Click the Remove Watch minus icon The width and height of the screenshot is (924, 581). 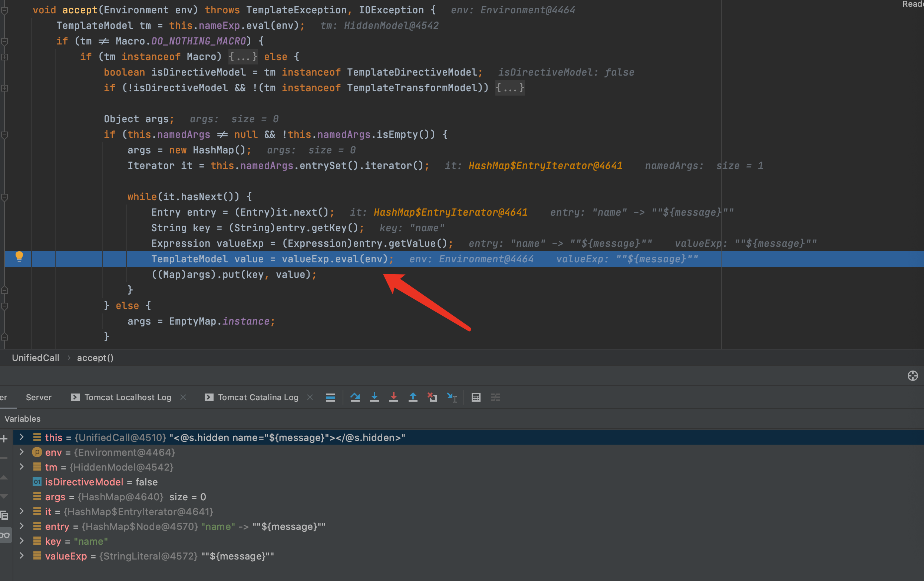click(x=3, y=458)
